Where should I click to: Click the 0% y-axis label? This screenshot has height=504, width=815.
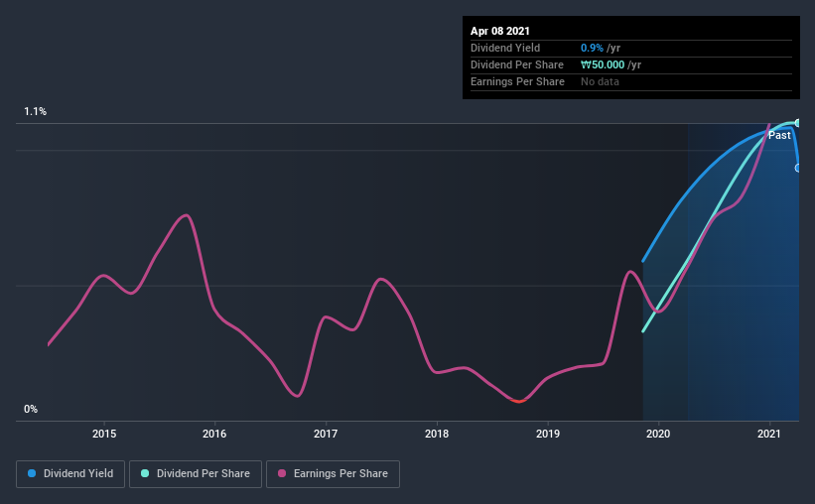[31, 409]
